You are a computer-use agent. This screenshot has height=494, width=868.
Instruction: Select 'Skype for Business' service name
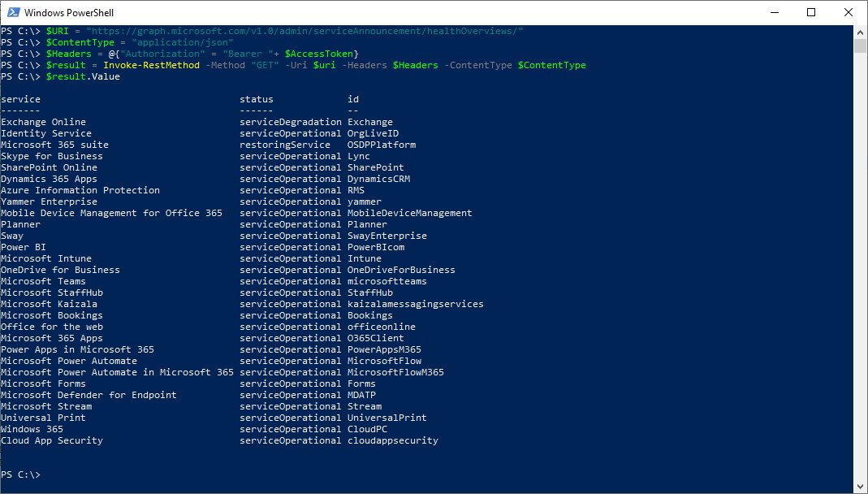click(x=52, y=156)
